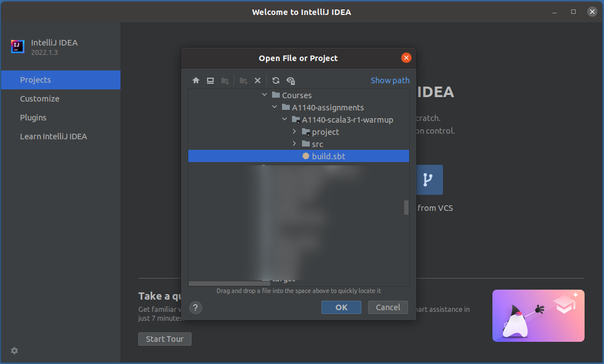
Task: Collapse the A1140-assignments folder
Action: tap(275, 108)
